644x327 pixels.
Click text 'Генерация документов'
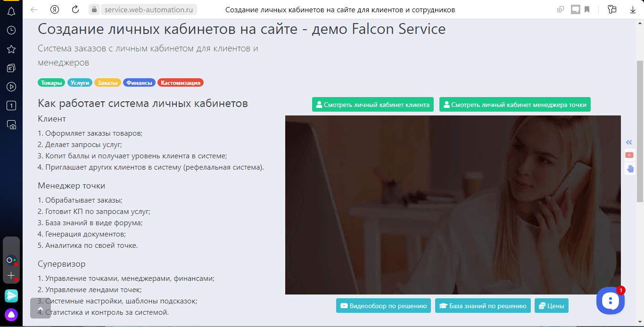pyautogui.click(x=85, y=234)
